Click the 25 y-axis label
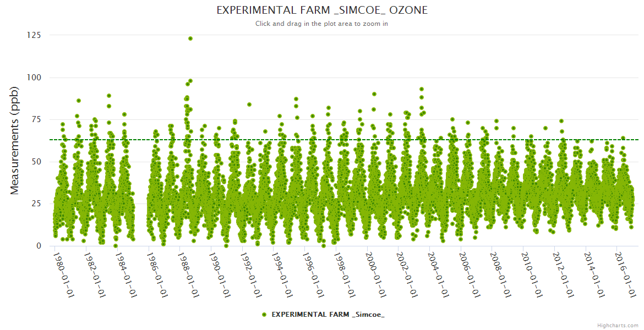The image size is (644, 330). tap(36, 204)
